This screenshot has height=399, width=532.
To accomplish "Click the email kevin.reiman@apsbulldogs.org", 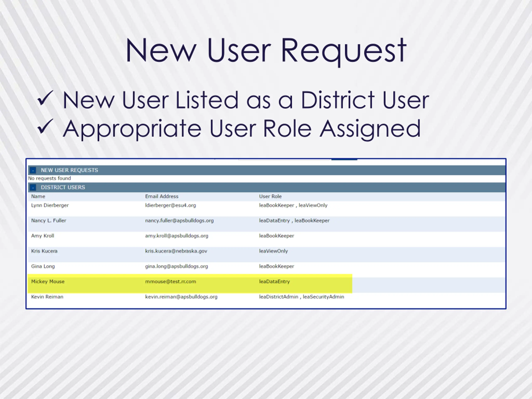I will pyautogui.click(x=181, y=297).
